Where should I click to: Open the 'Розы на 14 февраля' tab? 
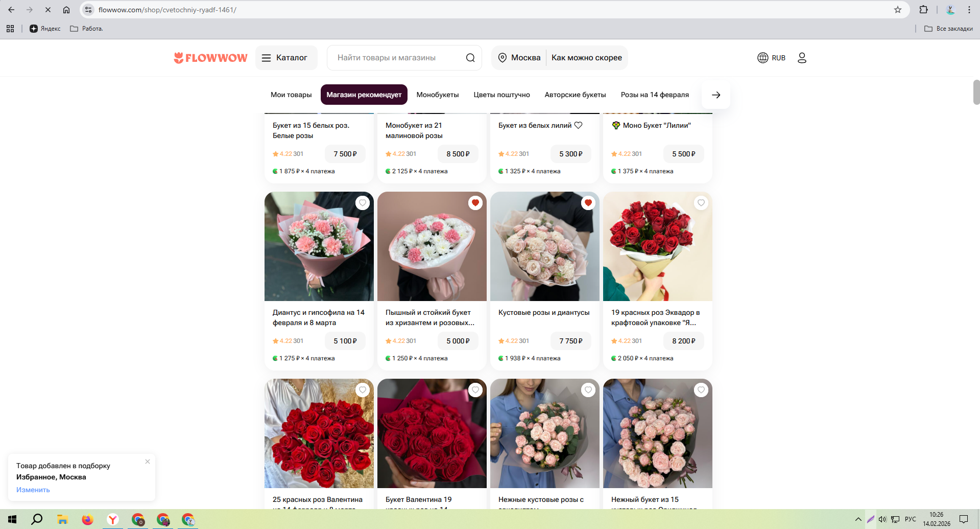point(655,95)
